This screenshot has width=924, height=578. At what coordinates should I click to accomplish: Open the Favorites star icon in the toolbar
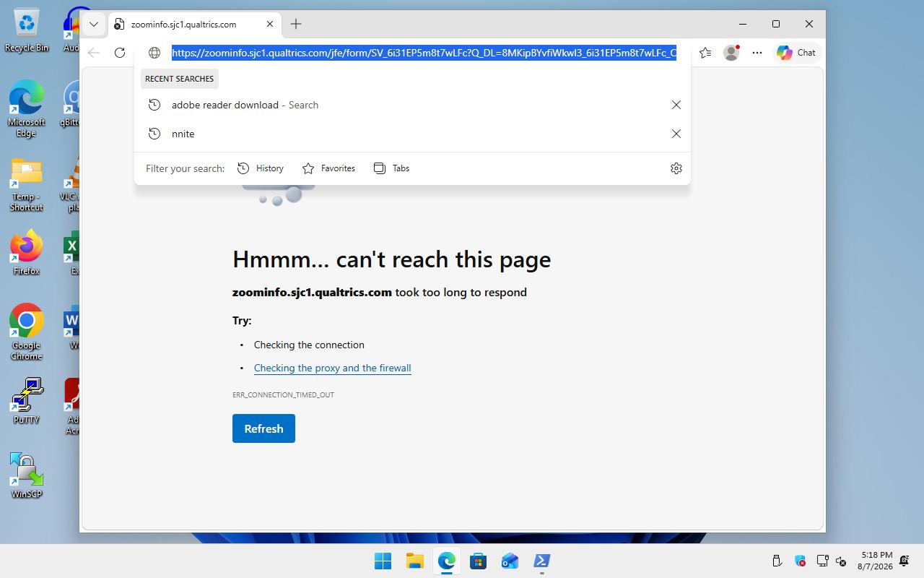point(705,53)
